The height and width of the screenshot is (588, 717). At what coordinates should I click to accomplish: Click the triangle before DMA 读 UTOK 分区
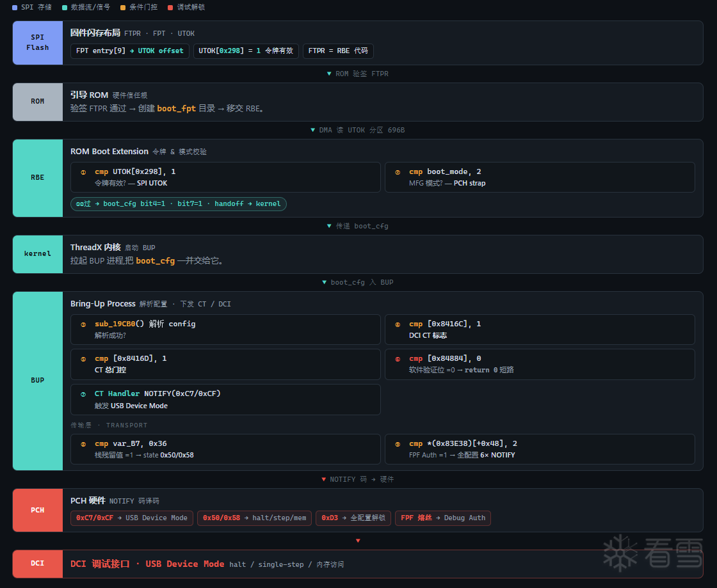(313, 131)
